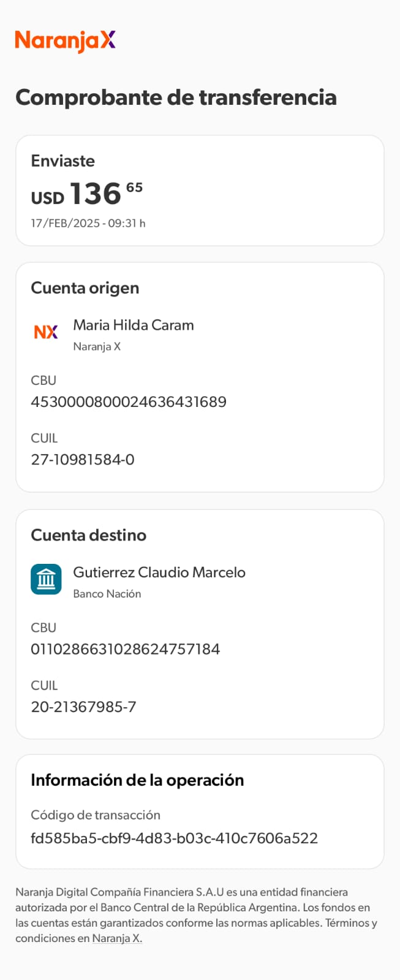The width and height of the screenshot is (400, 980).
Task: Select the name Maria Hilda Caram
Action: click(133, 325)
